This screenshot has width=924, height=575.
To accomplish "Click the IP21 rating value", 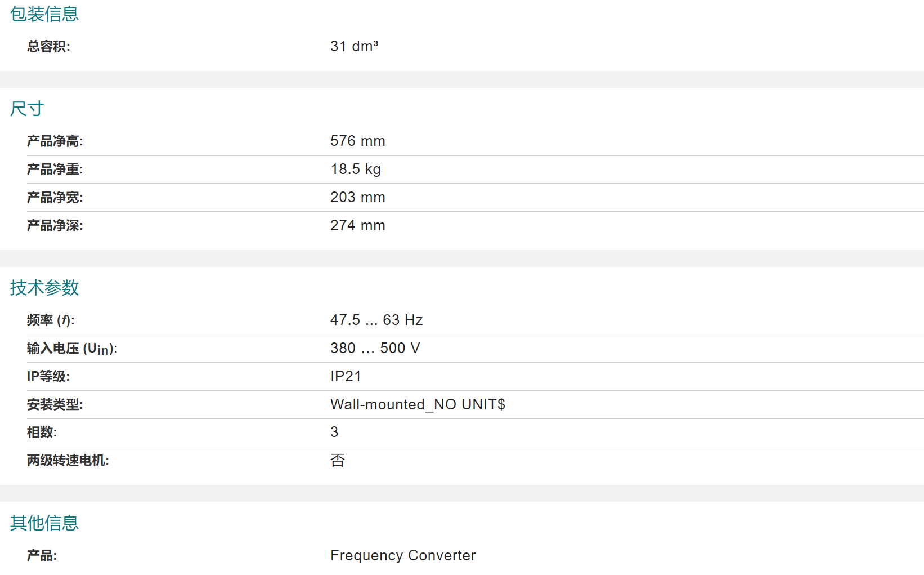I will pyautogui.click(x=346, y=376).
